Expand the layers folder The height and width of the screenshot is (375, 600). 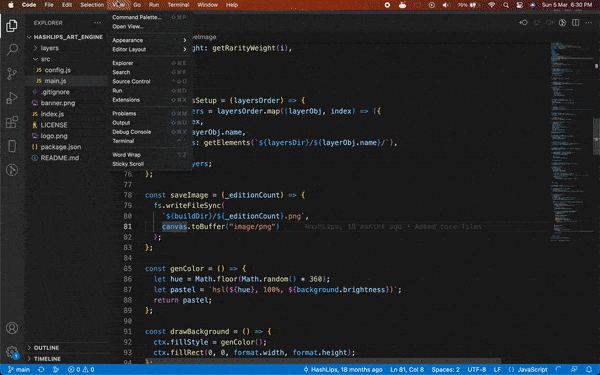click(49, 48)
